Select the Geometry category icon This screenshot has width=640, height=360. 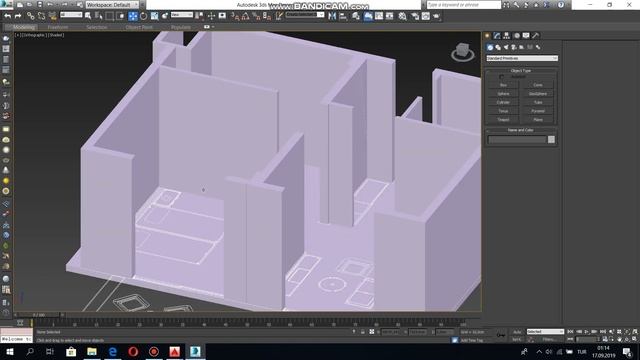[x=490, y=47]
